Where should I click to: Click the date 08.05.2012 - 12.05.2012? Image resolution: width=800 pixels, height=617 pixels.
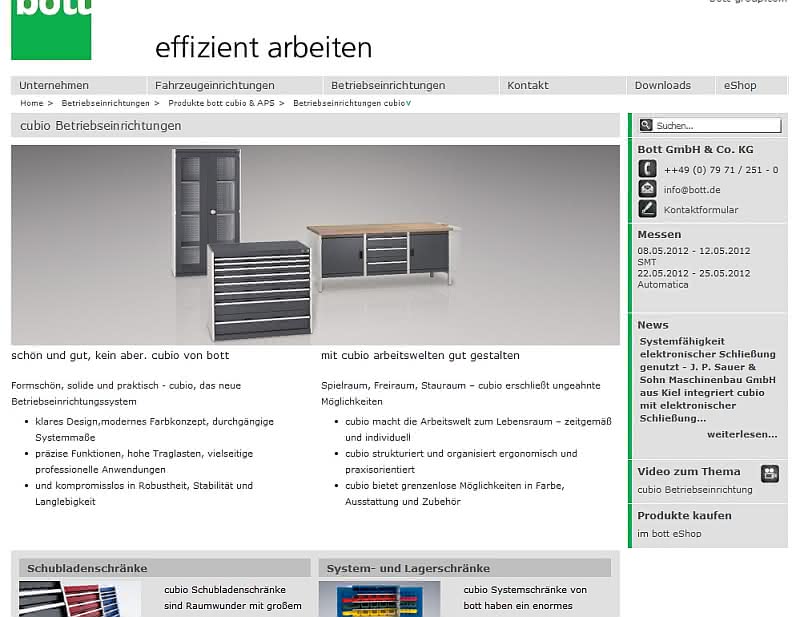pos(694,251)
